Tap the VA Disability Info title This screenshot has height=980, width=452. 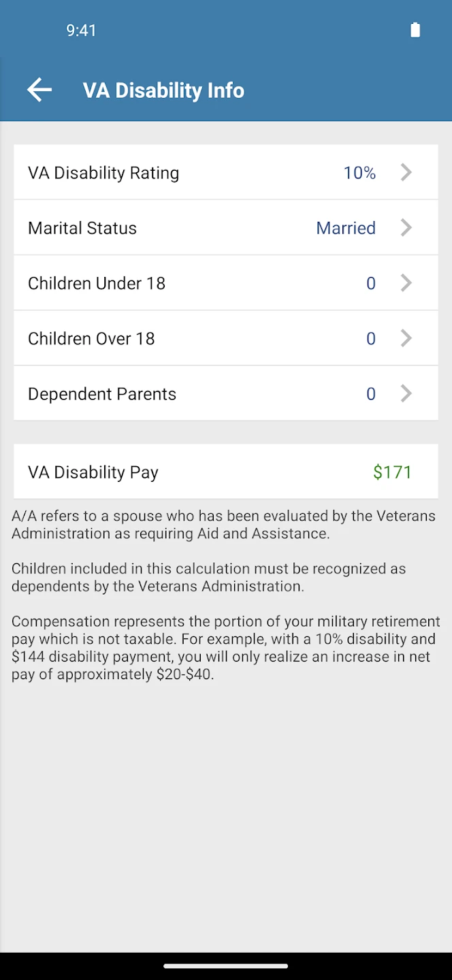pyautogui.click(x=163, y=91)
